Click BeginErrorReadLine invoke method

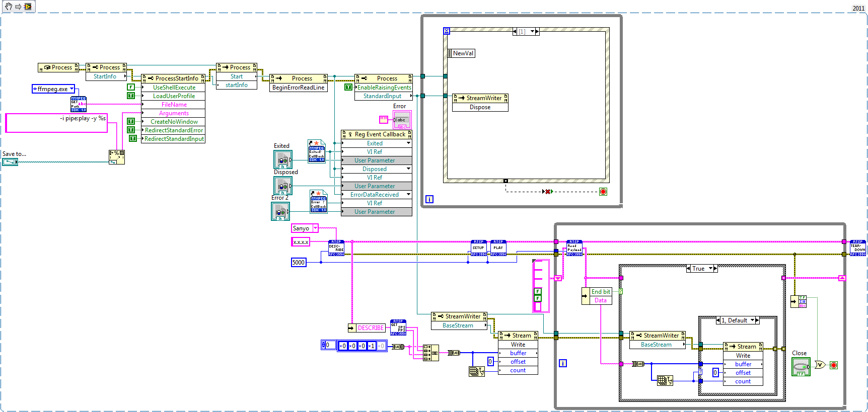[299, 87]
